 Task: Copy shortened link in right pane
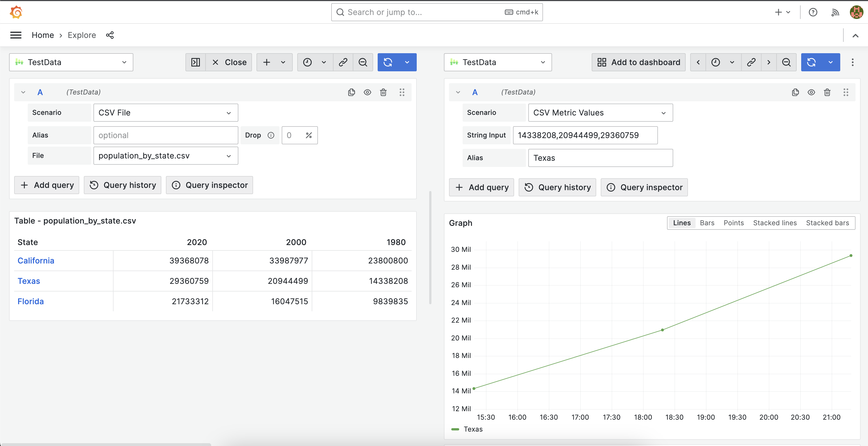tap(751, 62)
